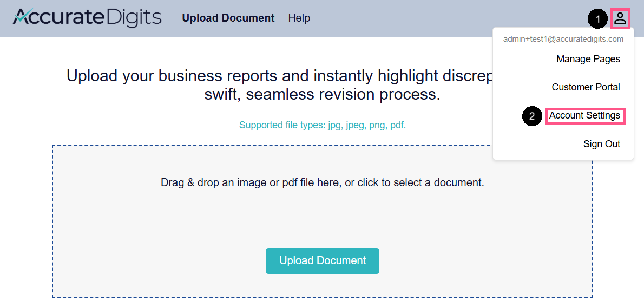Select Manage Pages in the account menu

(x=588, y=59)
